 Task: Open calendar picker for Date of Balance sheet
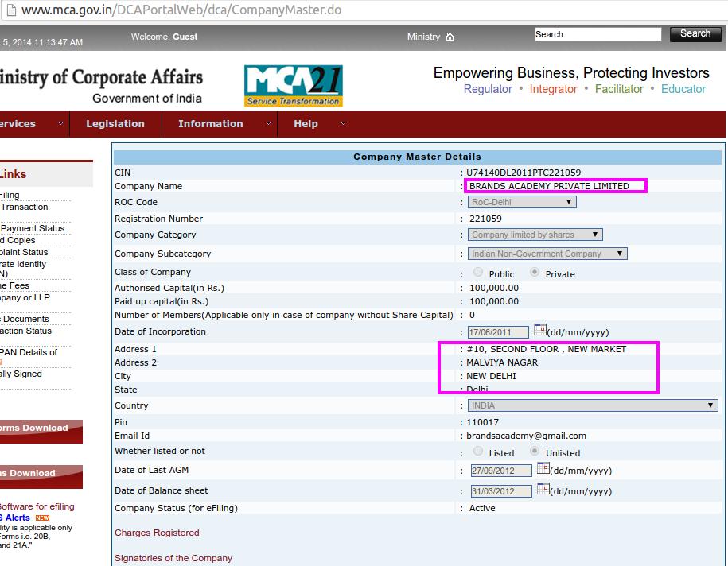543,489
